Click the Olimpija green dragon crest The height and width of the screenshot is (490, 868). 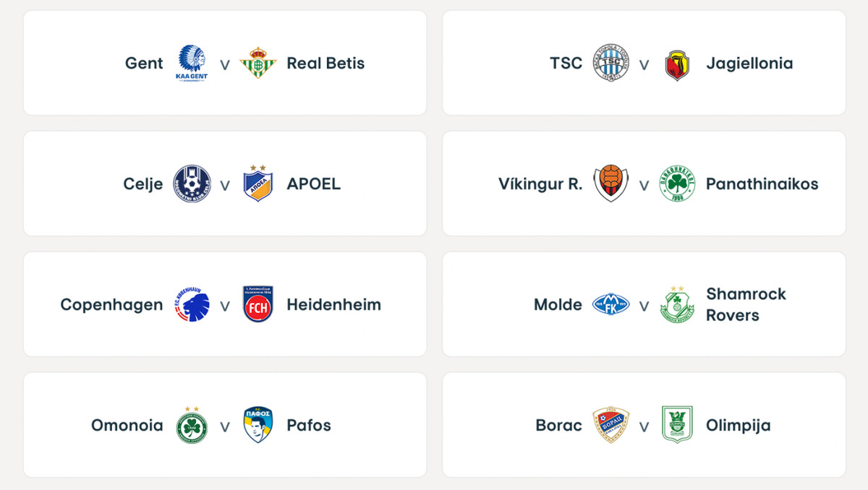[678, 425]
